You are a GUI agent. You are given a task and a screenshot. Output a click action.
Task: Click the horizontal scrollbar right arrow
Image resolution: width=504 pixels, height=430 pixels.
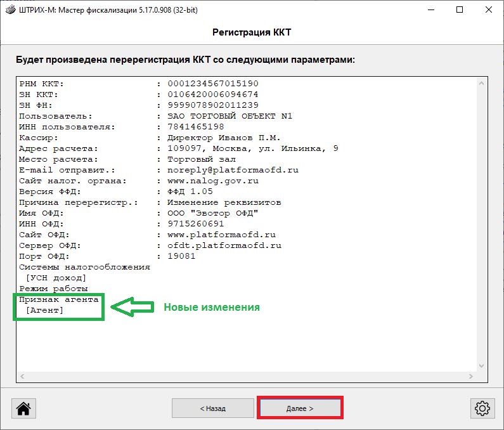point(472,377)
